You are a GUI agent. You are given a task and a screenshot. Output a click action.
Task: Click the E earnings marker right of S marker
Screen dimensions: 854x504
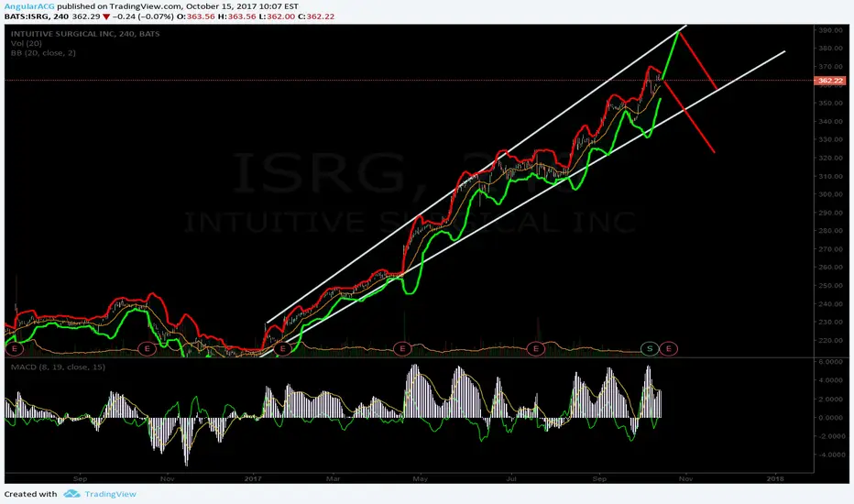pos(669,349)
